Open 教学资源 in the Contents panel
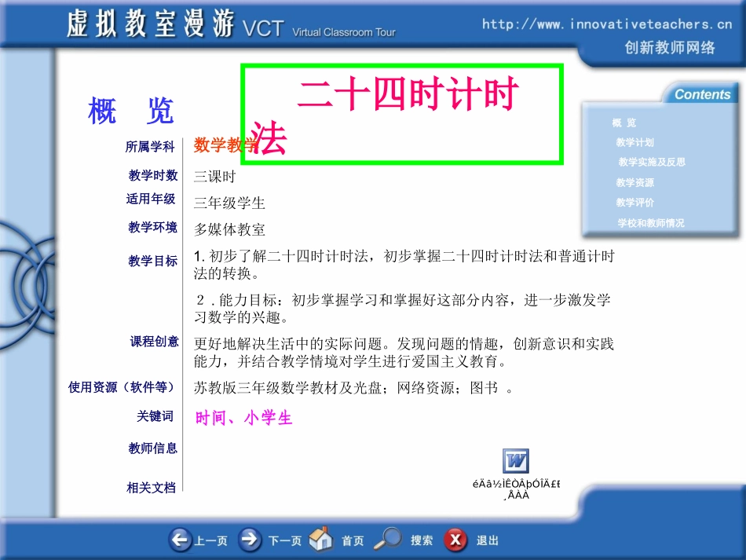The image size is (746, 560). (x=634, y=183)
